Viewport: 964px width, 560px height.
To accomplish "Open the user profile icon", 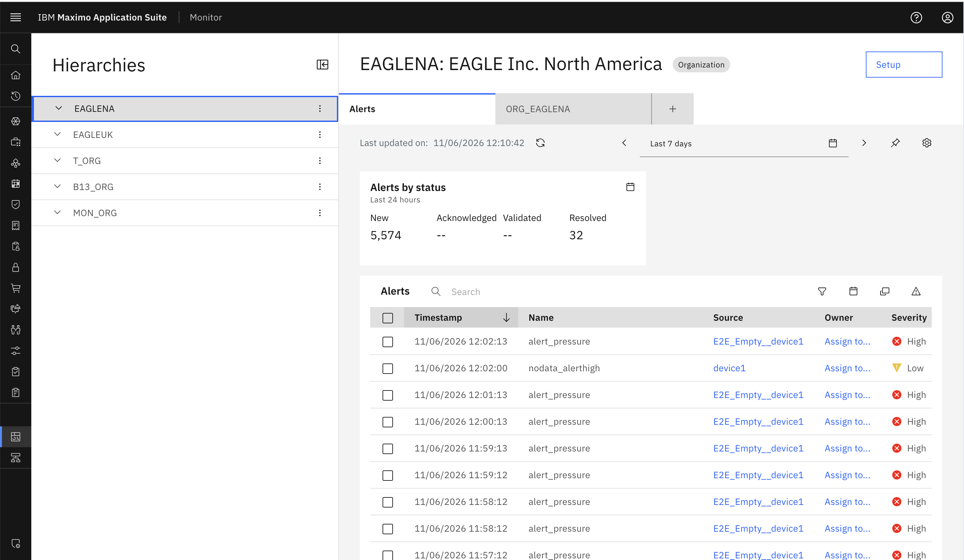I will pos(947,17).
